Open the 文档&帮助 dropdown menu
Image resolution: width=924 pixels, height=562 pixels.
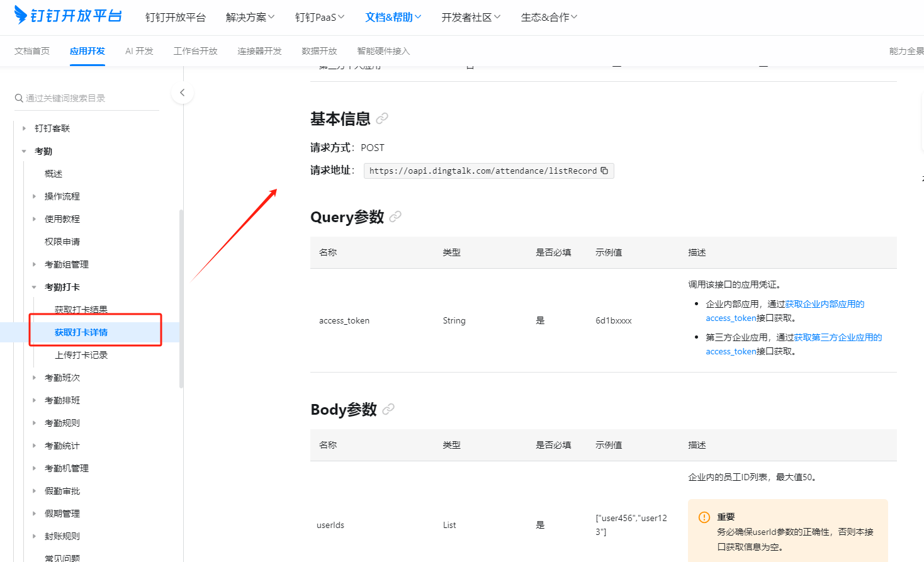pos(393,17)
